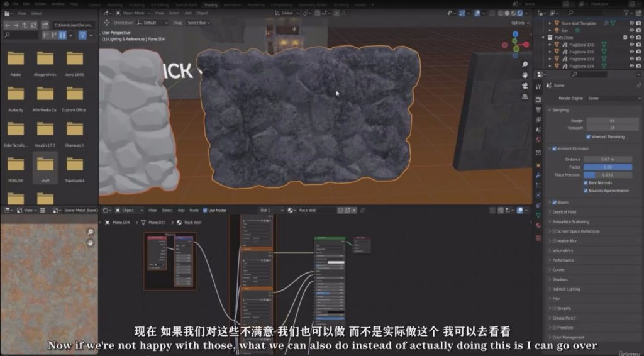
Task: Hide FlagStone 1X1 in viewport
Action: click(x=631, y=45)
